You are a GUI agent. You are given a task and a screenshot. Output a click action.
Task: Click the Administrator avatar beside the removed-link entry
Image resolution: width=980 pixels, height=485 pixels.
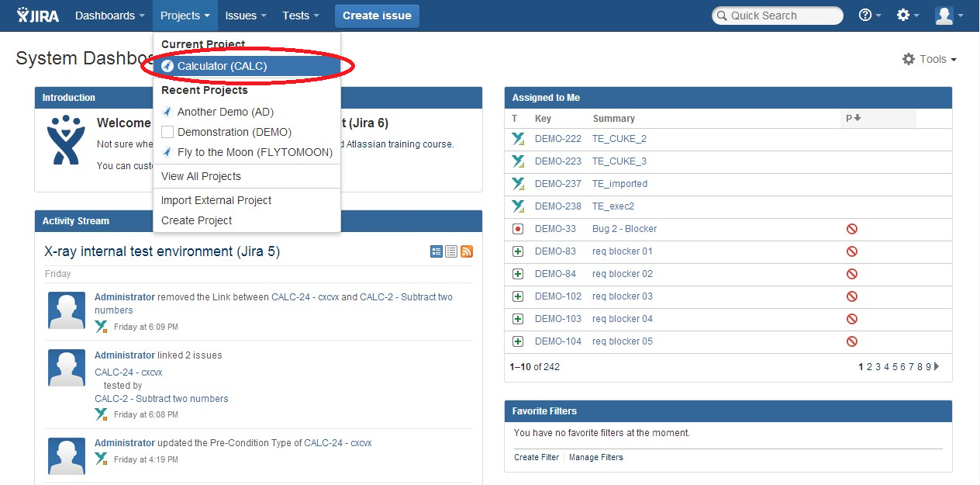coord(67,310)
